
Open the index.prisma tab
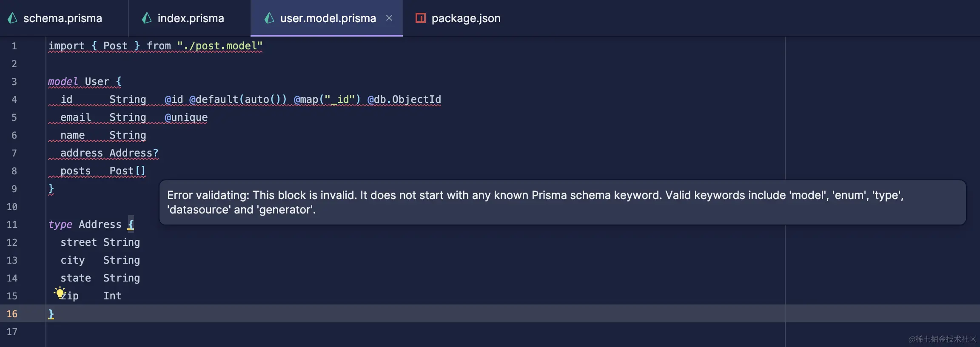click(x=191, y=18)
